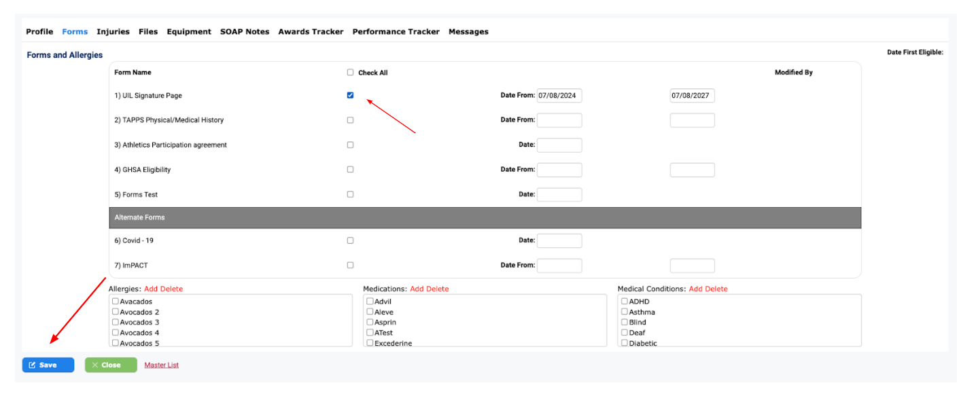The height and width of the screenshot is (398, 980).
Task: Click Athletics Participation agreement Date field
Action: (x=559, y=145)
